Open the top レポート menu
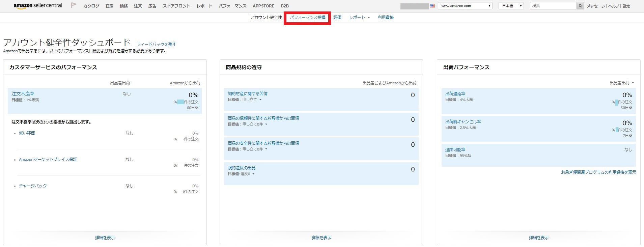 coord(204,6)
